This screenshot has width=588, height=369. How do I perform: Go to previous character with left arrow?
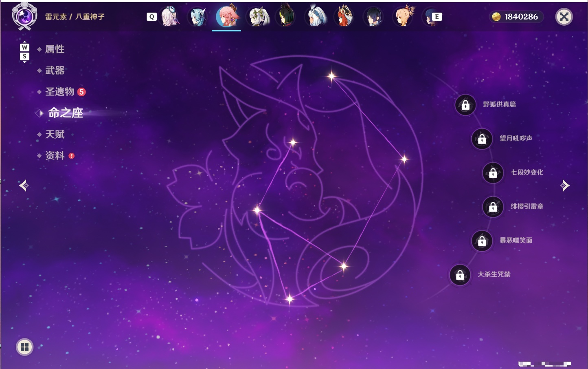coord(24,186)
